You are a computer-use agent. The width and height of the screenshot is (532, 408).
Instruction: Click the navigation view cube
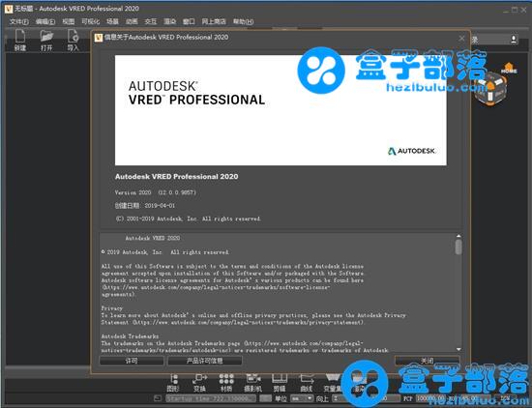(491, 90)
